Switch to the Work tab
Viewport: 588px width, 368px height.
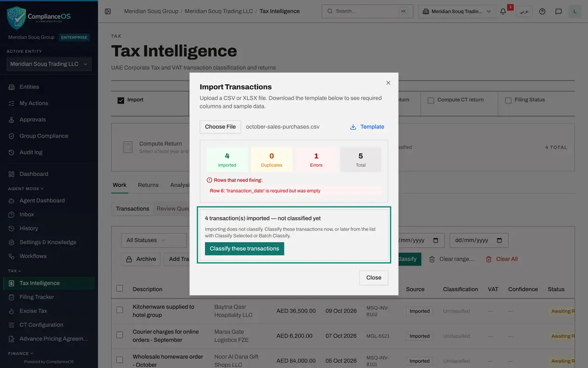click(119, 185)
